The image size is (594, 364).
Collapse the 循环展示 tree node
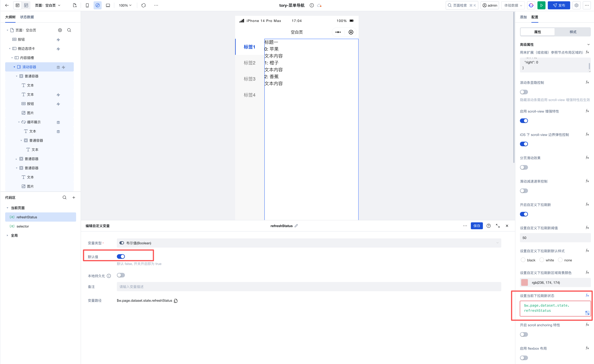(19, 122)
